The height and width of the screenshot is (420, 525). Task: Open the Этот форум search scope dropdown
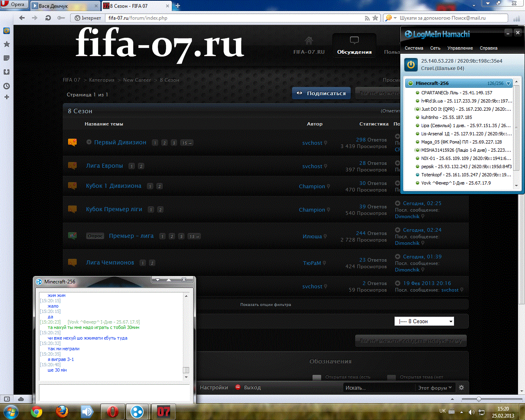click(x=435, y=388)
